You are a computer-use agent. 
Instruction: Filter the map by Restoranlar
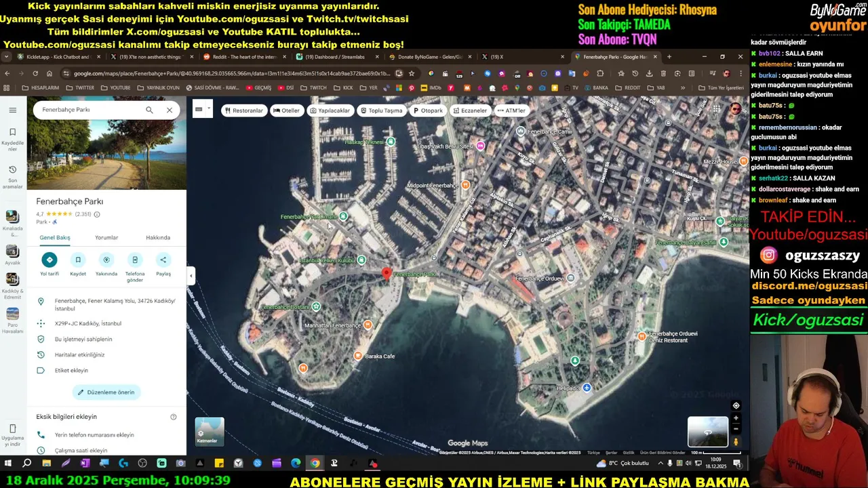pos(244,110)
